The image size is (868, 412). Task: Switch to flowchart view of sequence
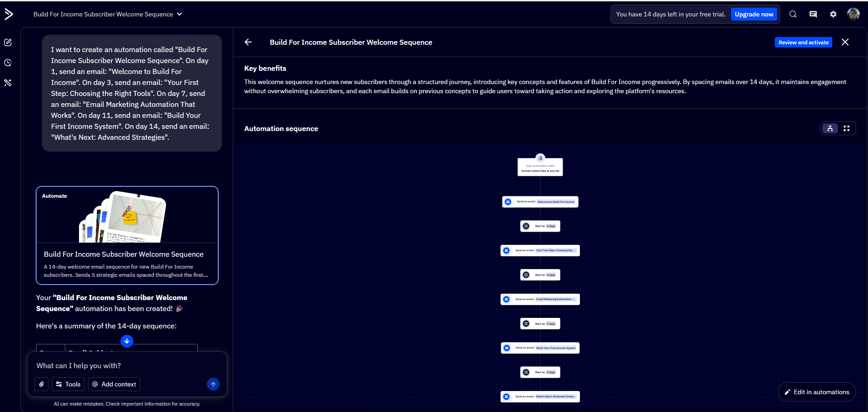click(x=830, y=128)
